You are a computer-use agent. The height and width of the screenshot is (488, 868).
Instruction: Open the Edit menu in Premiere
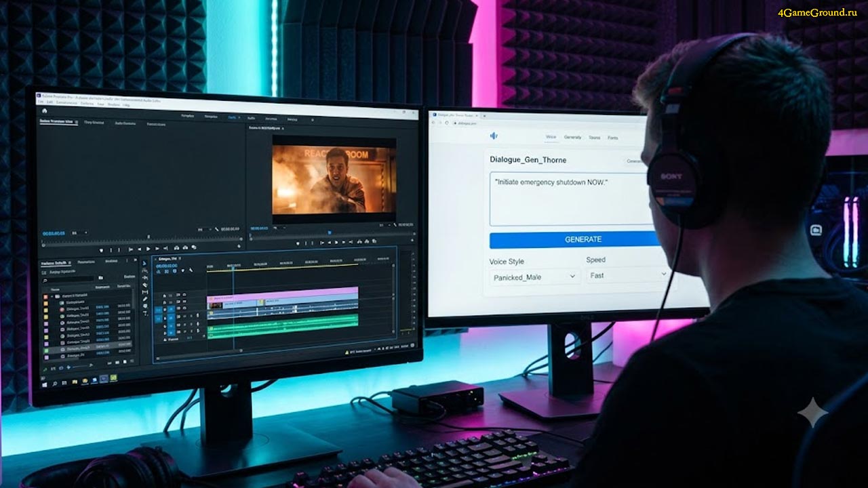[x=50, y=102]
